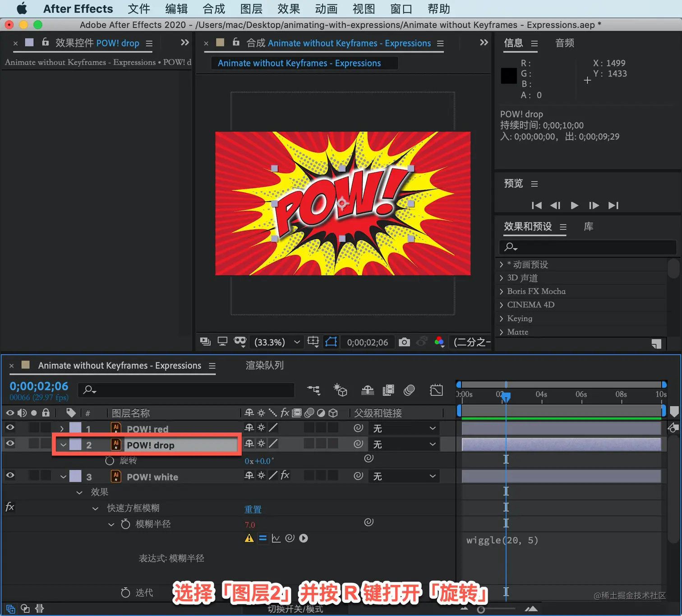Viewport: 682px width, 616px height.
Task: Toggle the Layer Switches pane icon
Action: coord(11,608)
